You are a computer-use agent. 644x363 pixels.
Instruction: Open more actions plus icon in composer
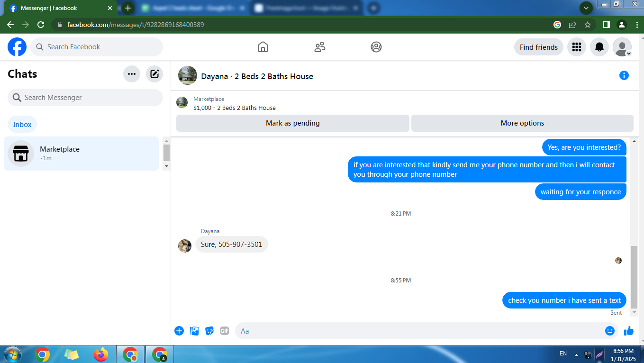[x=179, y=331]
